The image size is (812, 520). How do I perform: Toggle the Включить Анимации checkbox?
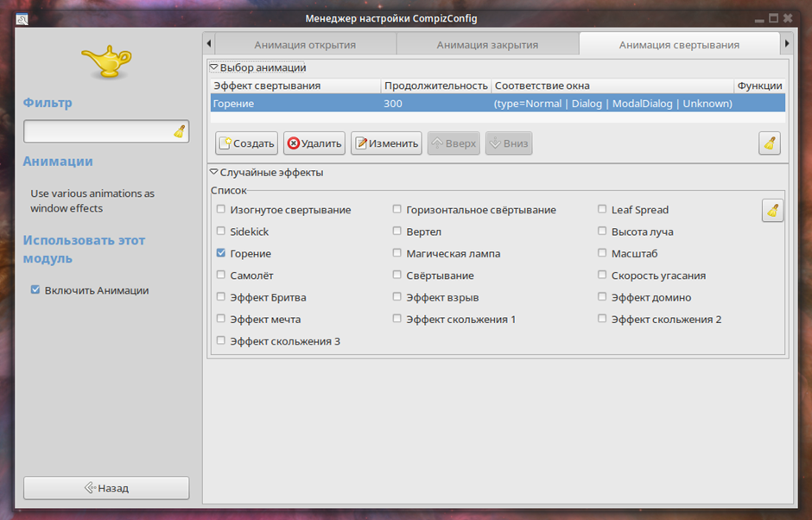tap(35, 290)
